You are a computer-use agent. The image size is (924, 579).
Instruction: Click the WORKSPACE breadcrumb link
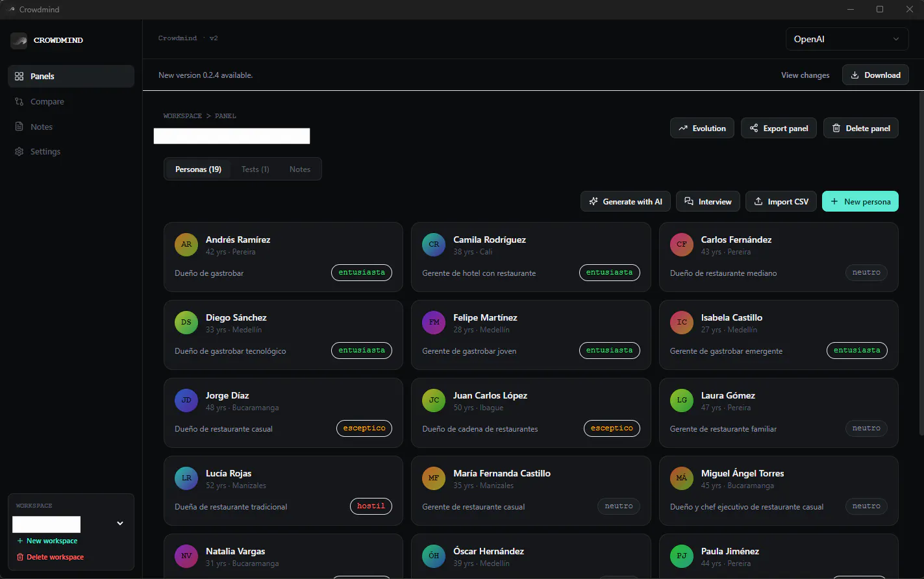[x=182, y=116]
